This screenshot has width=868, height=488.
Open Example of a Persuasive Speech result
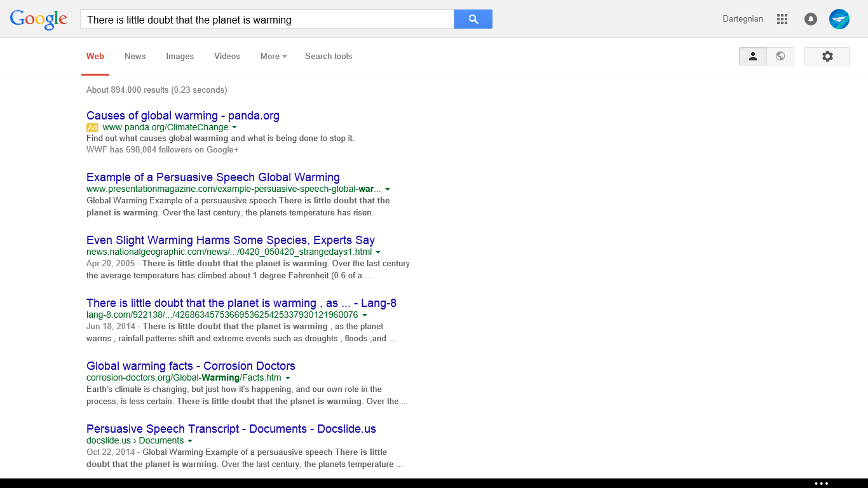tap(213, 177)
